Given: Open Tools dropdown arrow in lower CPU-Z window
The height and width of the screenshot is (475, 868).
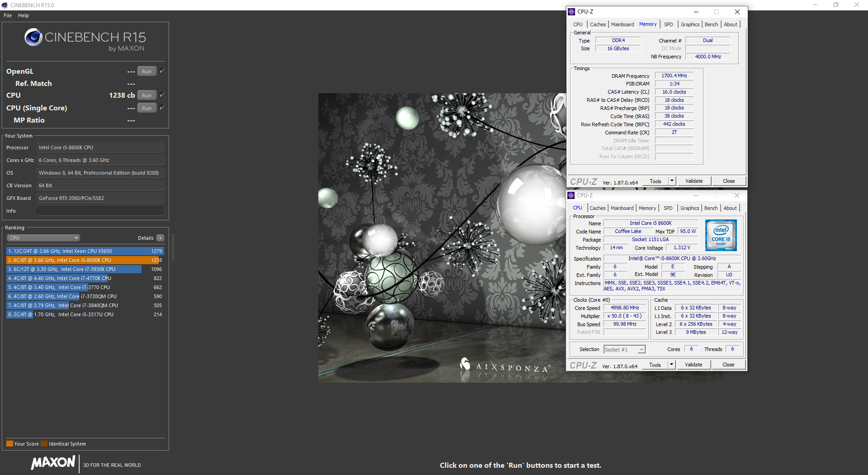Looking at the screenshot, I should tap(671, 365).
